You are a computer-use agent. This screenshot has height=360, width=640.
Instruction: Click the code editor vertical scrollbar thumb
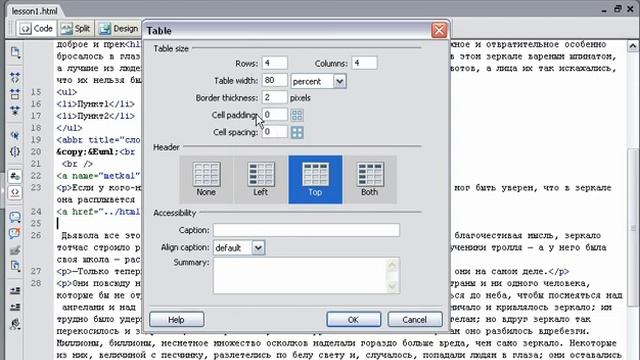coord(633,227)
